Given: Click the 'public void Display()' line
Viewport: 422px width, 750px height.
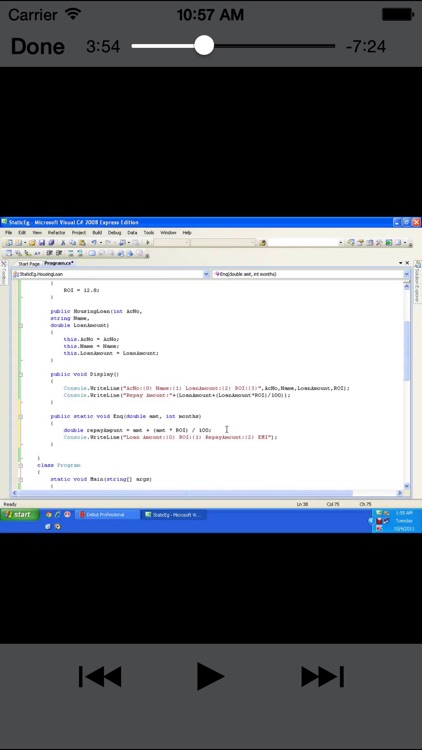Looking at the screenshot, I should click(85, 374).
